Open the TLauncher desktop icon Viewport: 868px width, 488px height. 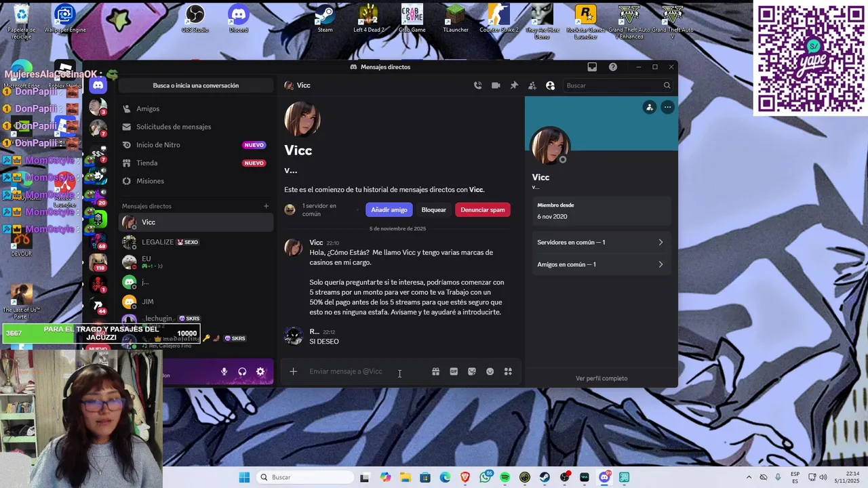pyautogui.click(x=456, y=18)
